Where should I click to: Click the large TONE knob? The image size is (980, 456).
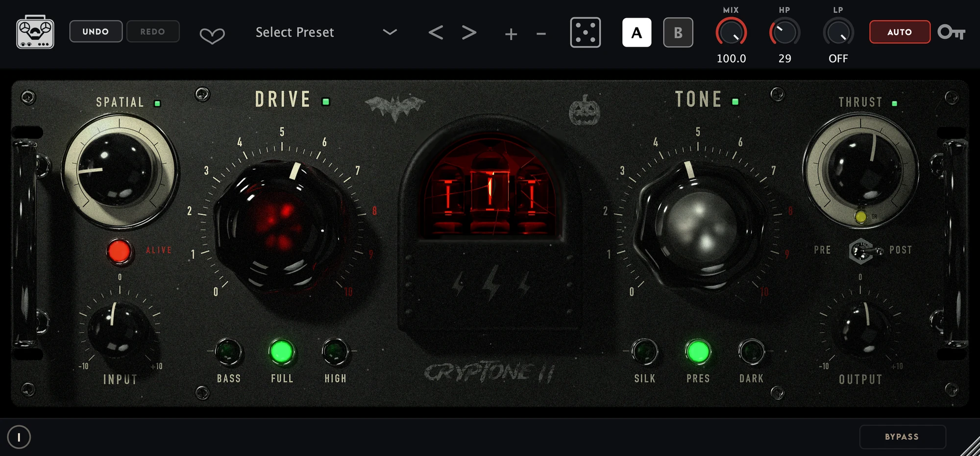pos(699,227)
